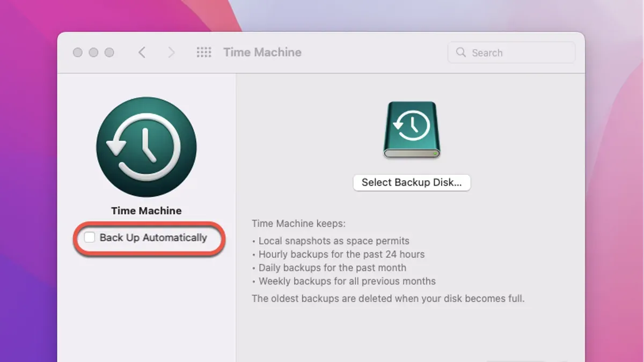644x362 pixels.
Task: Click "Daily backups for the past month"
Action: pyautogui.click(x=329, y=268)
